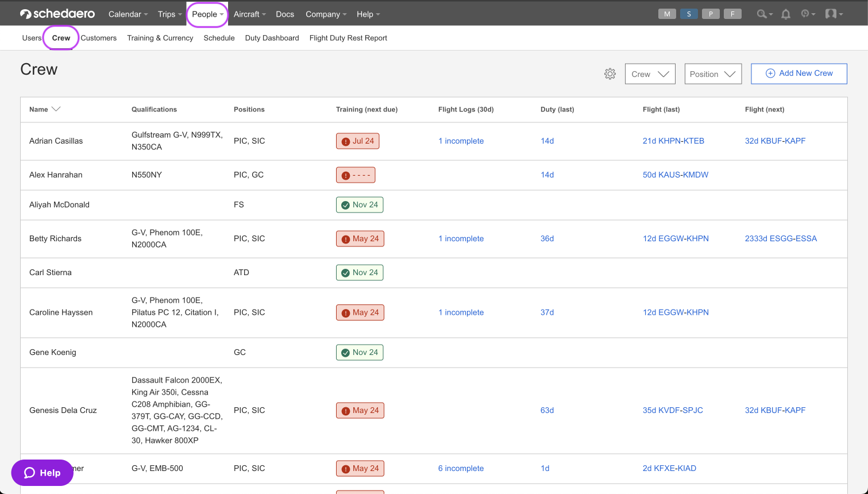Open the People menu
This screenshot has height=494, width=868.
click(x=207, y=14)
